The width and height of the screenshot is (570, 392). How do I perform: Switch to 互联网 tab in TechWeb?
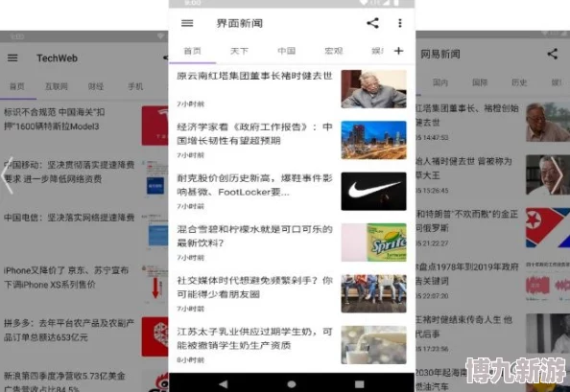pyautogui.click(x=57, y=86)
